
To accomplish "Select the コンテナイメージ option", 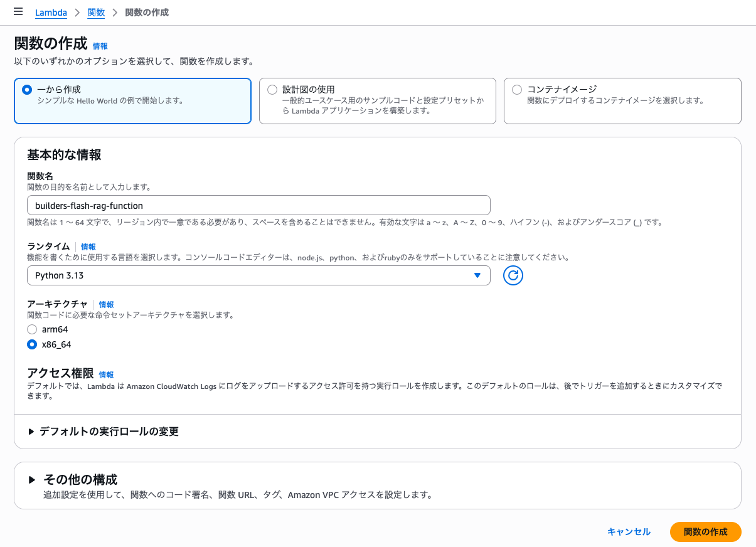I will click(516, 89).
